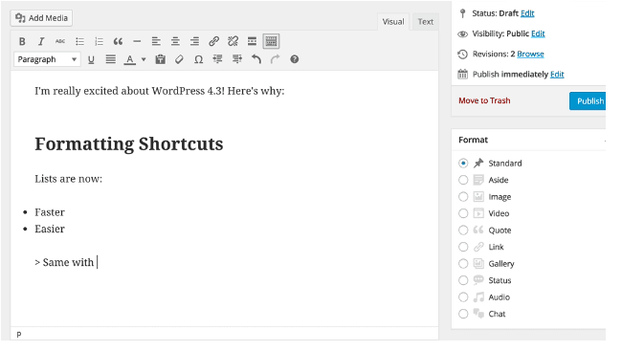Viewport: 644px width, 351px height.
Task: Remove link with unlink icon
Action: (x=233, y=41)
